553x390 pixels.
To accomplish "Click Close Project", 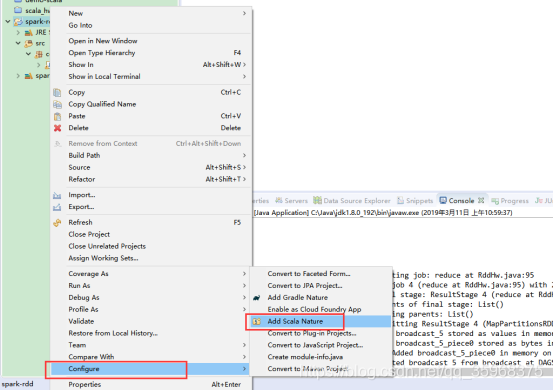I will tap(152, 234).
